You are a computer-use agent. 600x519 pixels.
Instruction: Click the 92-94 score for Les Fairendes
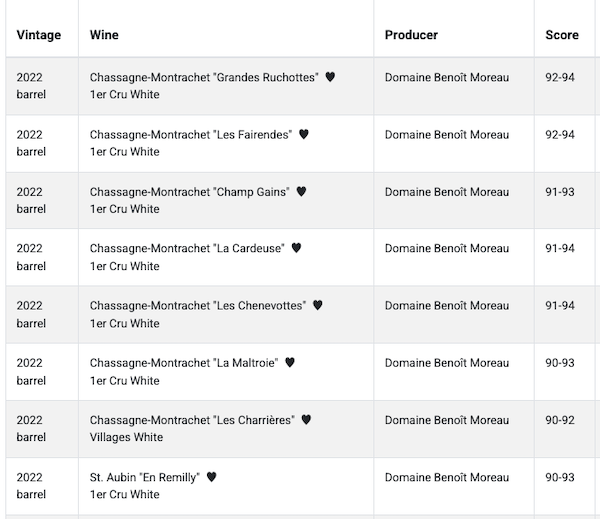point(560,134)
